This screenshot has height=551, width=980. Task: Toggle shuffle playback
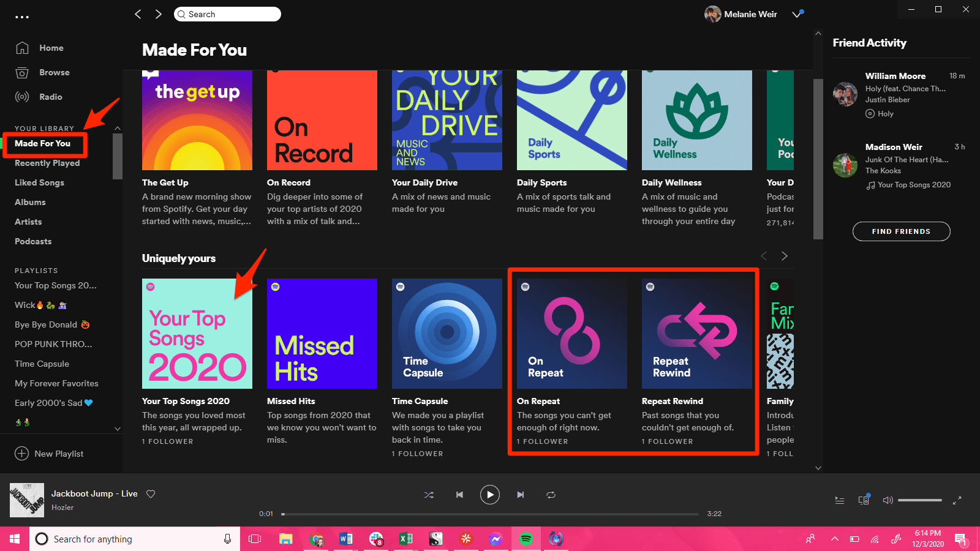tap(429, 495)
